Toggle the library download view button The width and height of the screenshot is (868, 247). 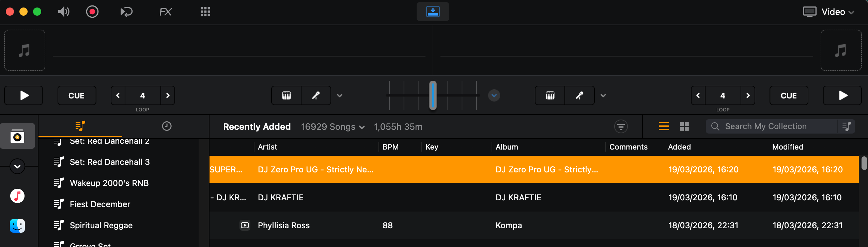pyautogui.click(x=433, y=12)
